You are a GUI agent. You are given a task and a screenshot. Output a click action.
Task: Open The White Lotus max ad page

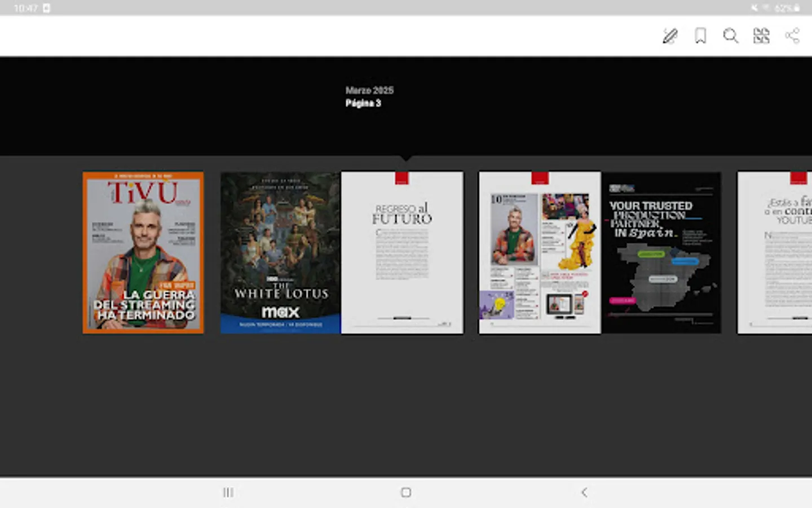click(280, 252)
